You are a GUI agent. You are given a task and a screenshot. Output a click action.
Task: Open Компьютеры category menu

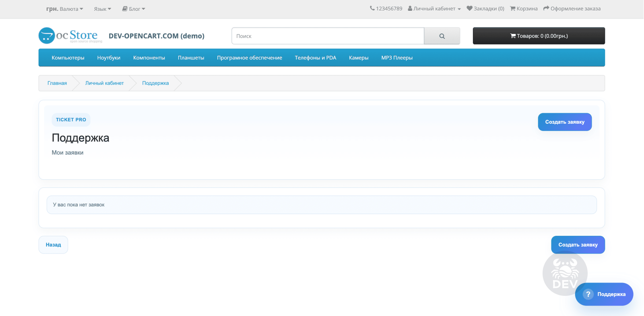68,58
